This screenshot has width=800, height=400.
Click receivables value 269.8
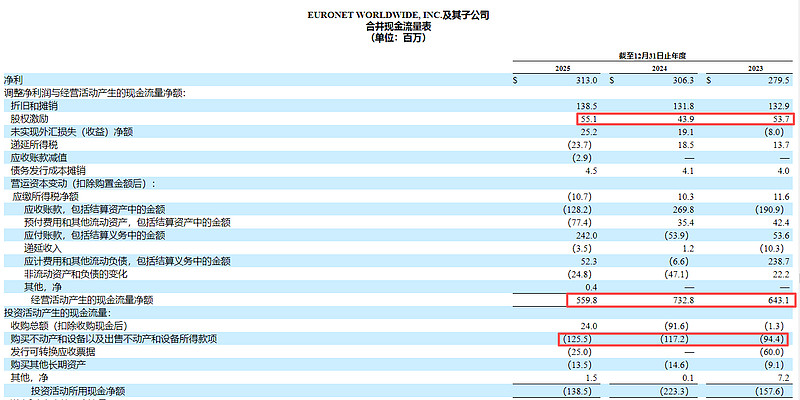click(683, 210)
